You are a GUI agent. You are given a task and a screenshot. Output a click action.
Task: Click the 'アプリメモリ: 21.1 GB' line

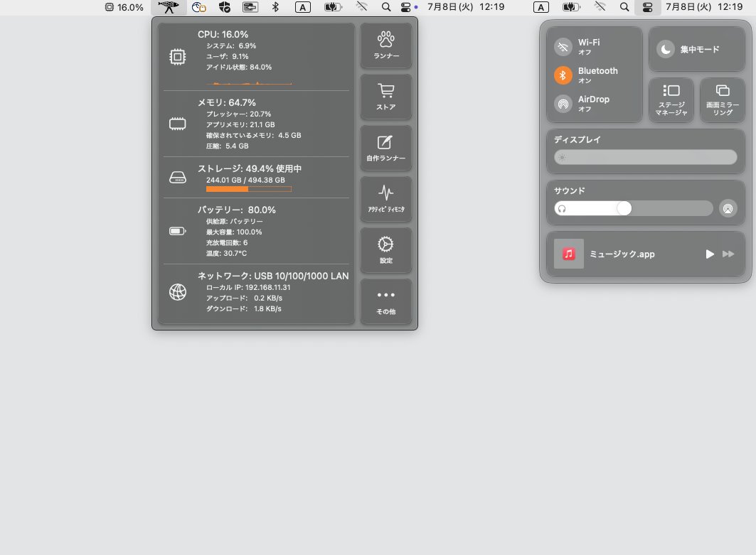(240, 124)
